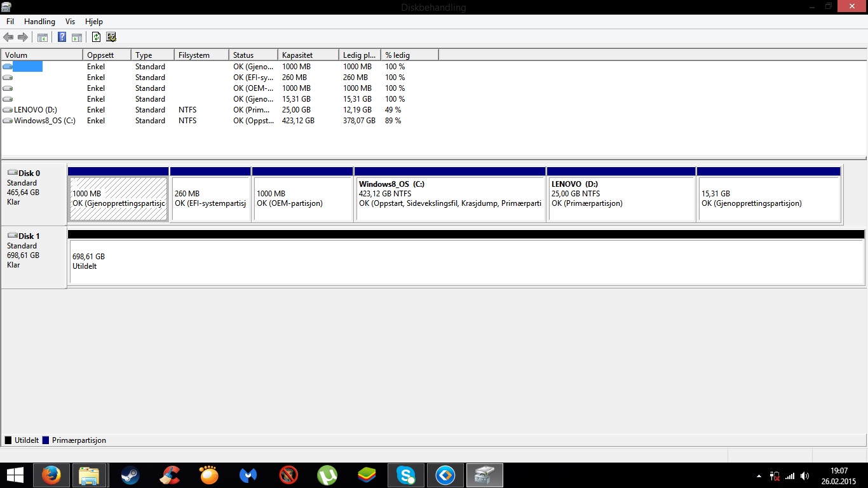
Task: Open Malwarebytes from the taskbar
Action: [x=248, y=475]
